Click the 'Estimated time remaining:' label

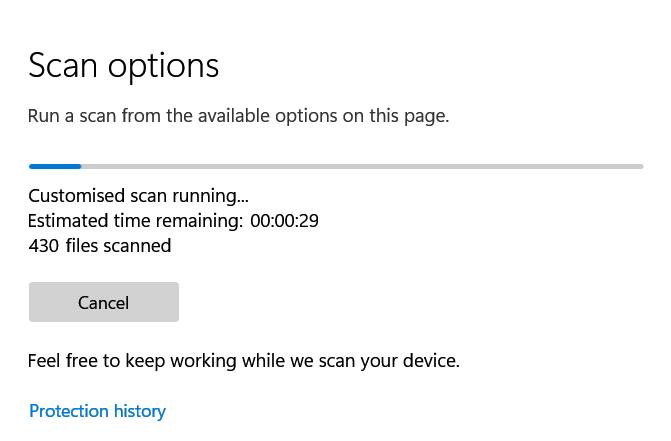[134, 220]
